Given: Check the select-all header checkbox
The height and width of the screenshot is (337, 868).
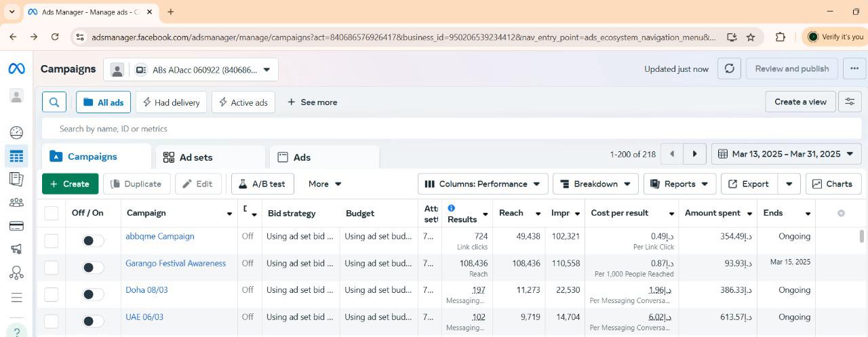Looking at the screenshot, I should (52, 213).
